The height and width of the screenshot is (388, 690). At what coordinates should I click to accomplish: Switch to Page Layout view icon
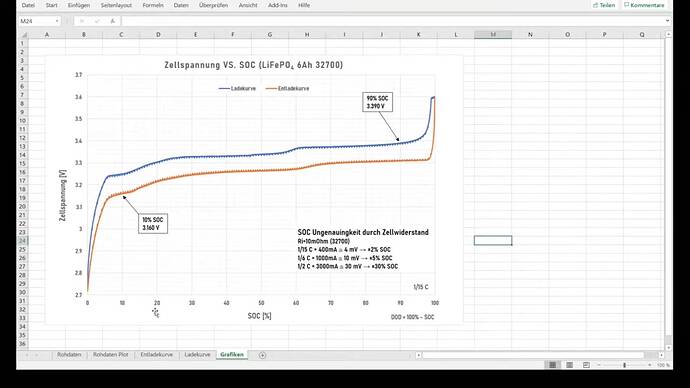click(569, 365)
